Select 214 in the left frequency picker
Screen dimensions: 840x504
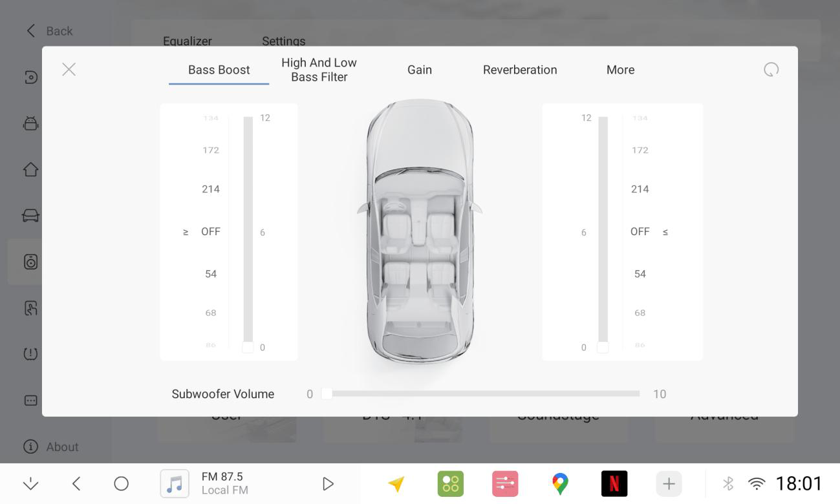[211, 189]
